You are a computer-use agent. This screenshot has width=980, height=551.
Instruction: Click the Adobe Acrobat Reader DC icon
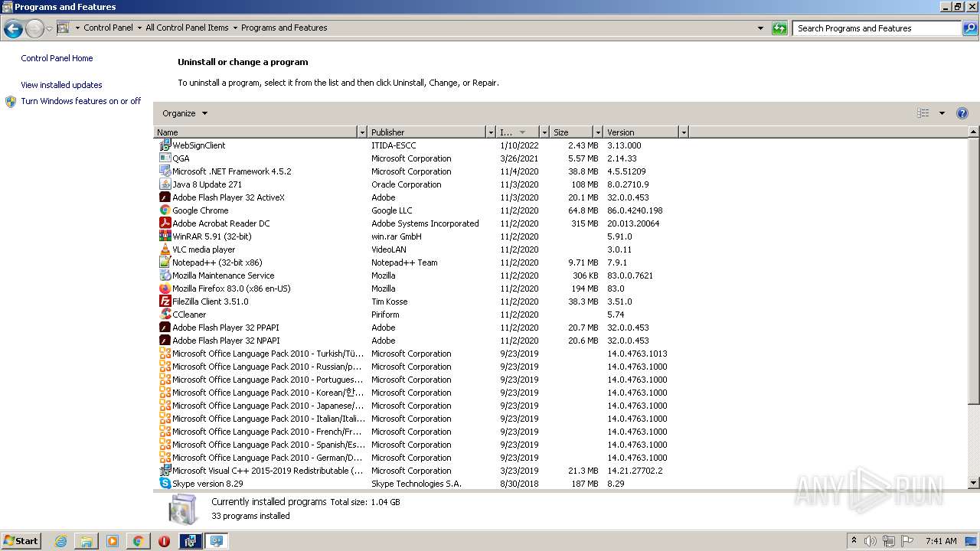[165, 223]
